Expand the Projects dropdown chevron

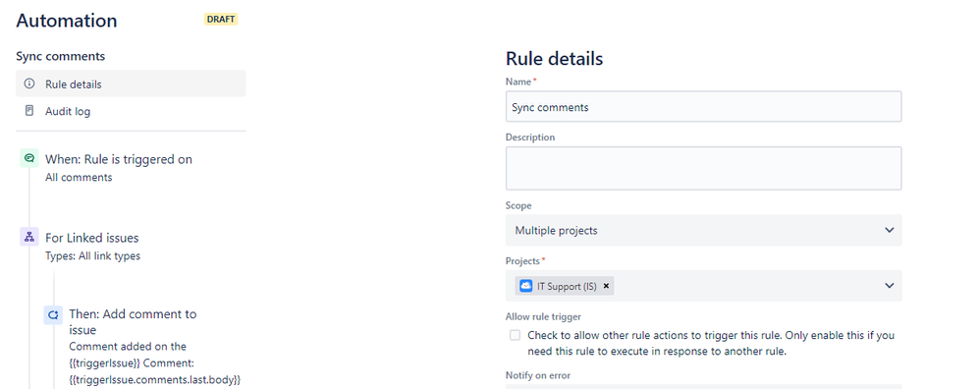coord(890,286)
